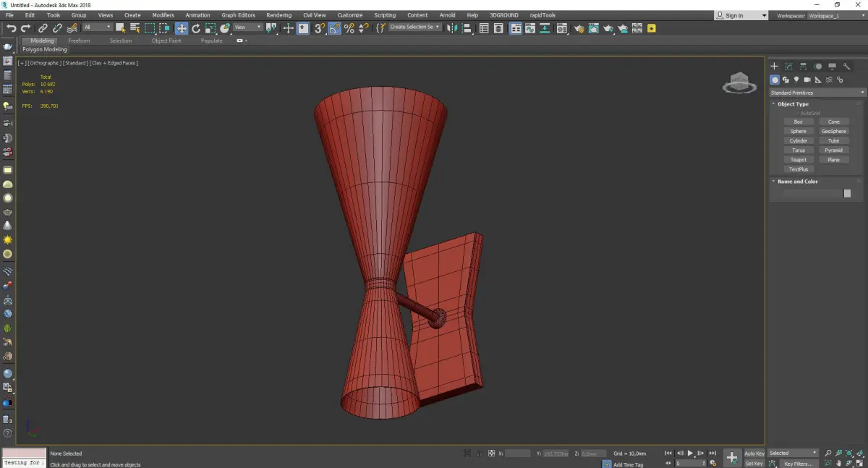Toggle Percent Snap in the toolbar
Image resolution: width=868 pixels, height=468 pixels.
(349, 28)
